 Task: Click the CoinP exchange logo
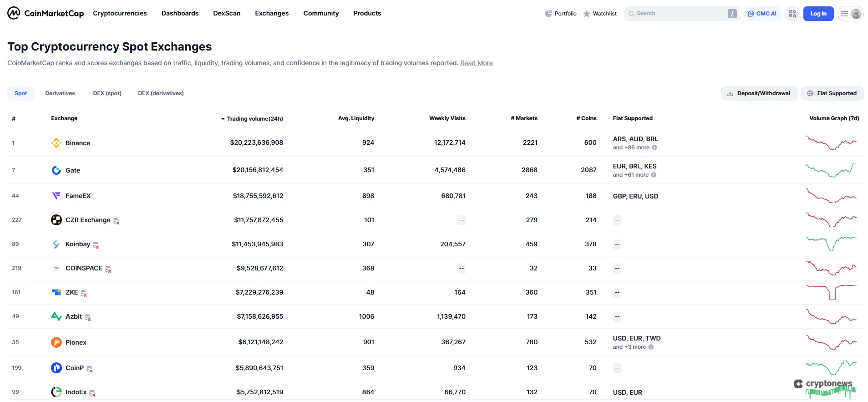(x=56, y=368)
